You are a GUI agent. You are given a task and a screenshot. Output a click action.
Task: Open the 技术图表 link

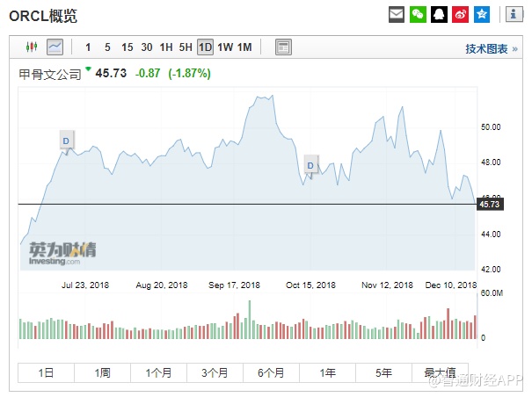[490, 48]
